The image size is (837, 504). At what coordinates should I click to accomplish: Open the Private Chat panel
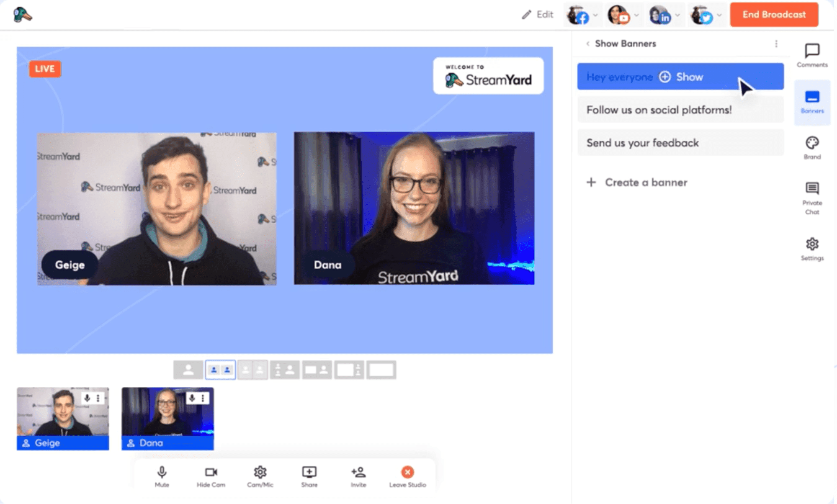[x=812, y=198]
